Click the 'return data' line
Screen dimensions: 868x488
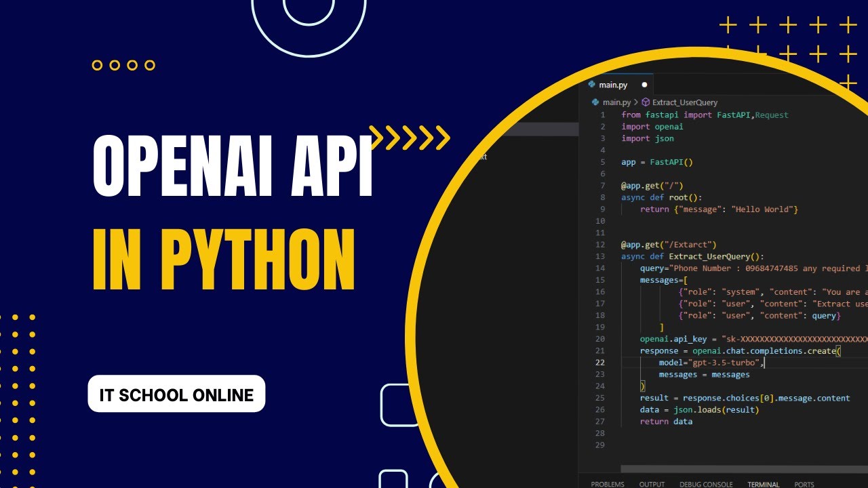tap(667, 422)
